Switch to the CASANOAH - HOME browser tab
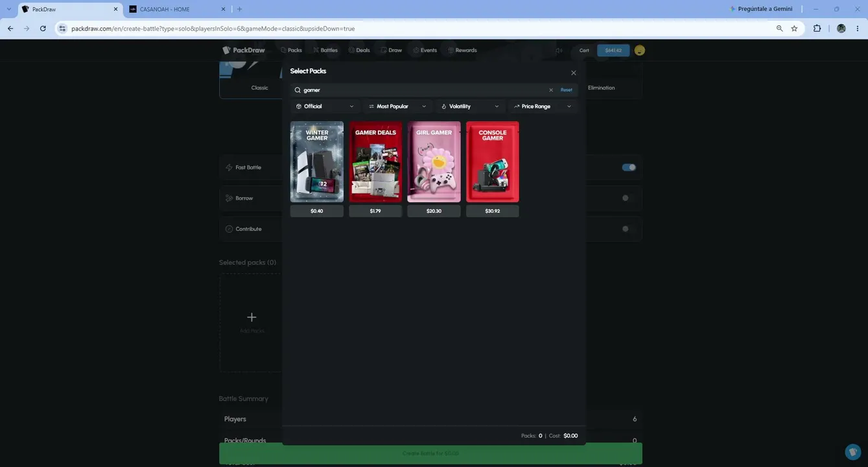Viewport: 868px width, 467px height. (175, 9)
